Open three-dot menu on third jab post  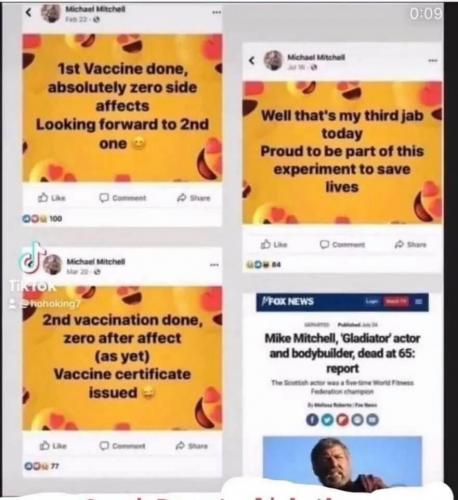(433, 61)
